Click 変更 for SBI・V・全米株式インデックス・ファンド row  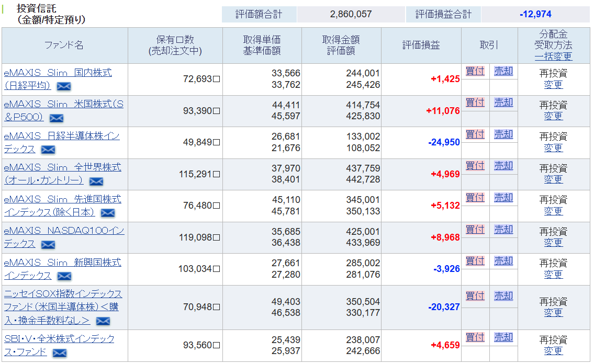(553, 351)
